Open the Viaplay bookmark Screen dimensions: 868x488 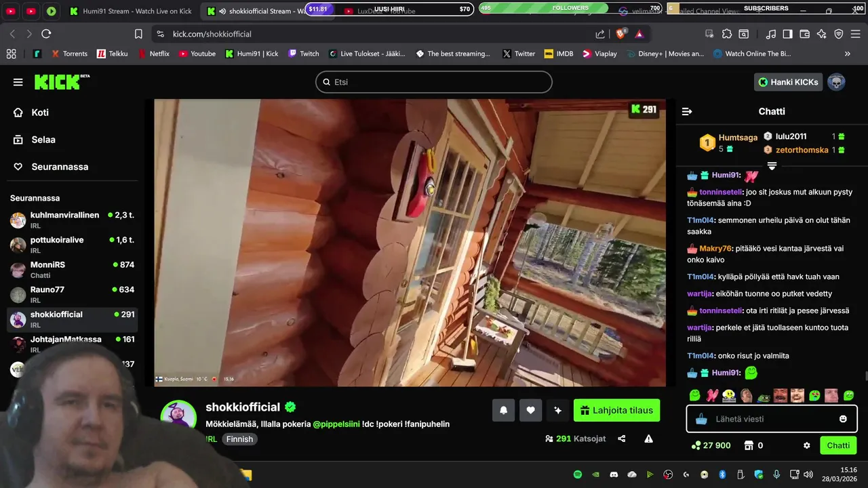tap(599, 54)
